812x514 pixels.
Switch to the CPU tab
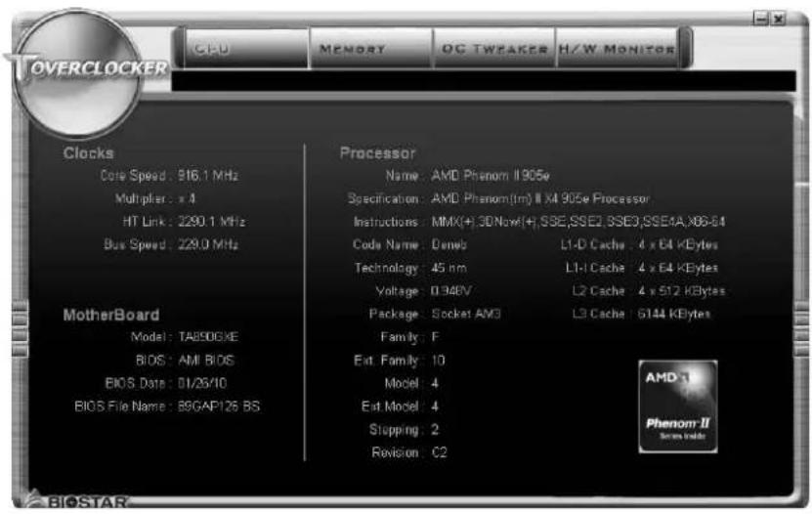click(x=246, y=48)
